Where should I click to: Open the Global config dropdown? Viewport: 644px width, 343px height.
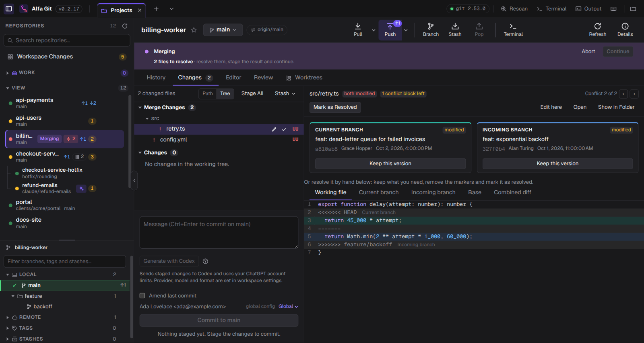pyautogui.click(x=288, y=306)
